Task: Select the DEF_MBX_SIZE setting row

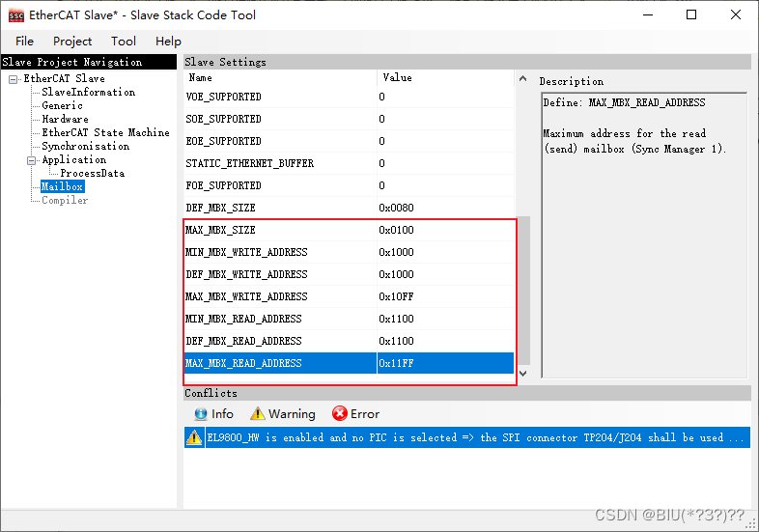Action: (x=349, y=209)
